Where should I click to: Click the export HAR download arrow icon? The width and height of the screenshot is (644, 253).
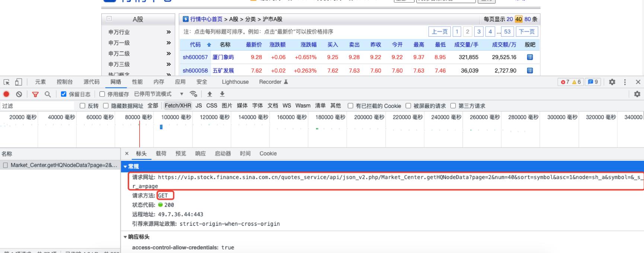click(222, 94)
